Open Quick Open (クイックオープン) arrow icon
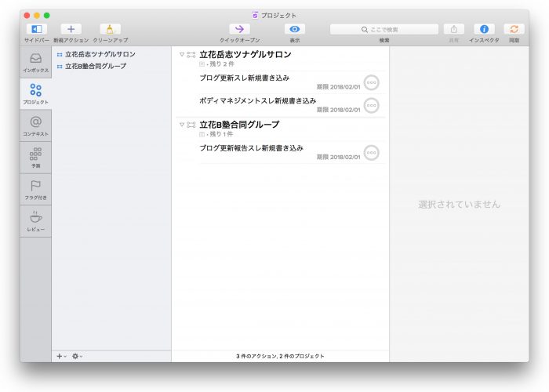Viewport: 549px width, 392px height. click(x=239, y=29)
